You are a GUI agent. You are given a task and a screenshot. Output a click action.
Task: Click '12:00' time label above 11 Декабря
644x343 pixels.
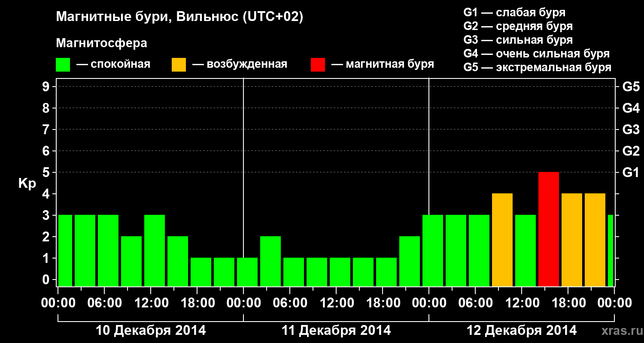[336, 303]
